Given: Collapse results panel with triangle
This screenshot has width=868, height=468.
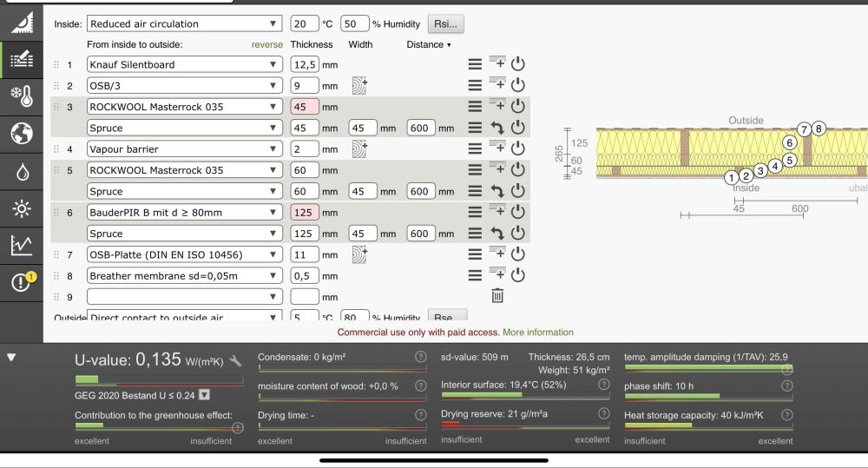Looking at the screenshot, I should click(x=11, y=358).
